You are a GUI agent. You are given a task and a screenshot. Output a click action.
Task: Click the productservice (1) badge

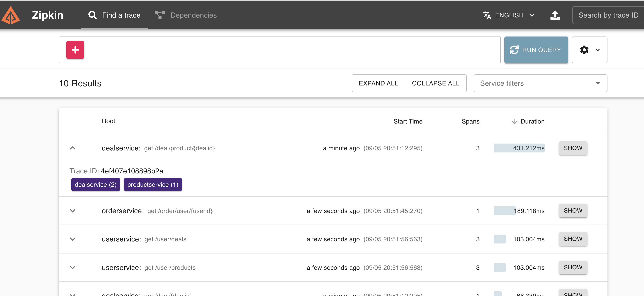pos(153,184)
